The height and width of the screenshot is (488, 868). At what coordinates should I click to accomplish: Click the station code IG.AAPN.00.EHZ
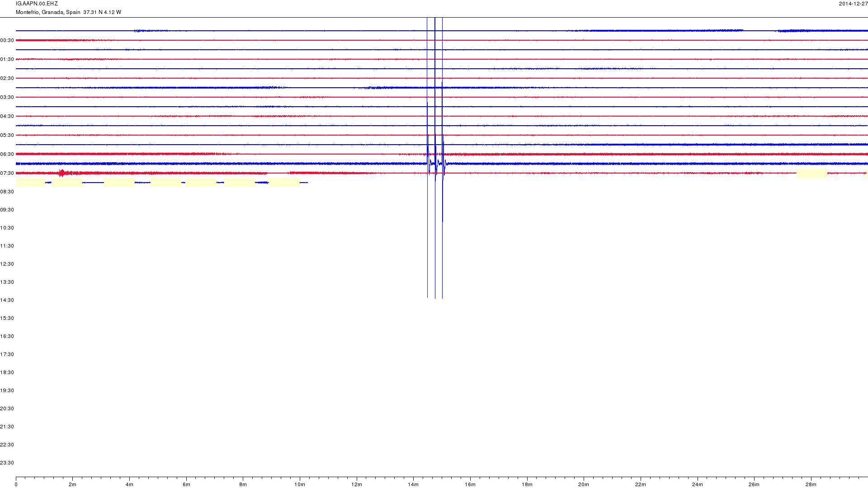pos(37,4)
